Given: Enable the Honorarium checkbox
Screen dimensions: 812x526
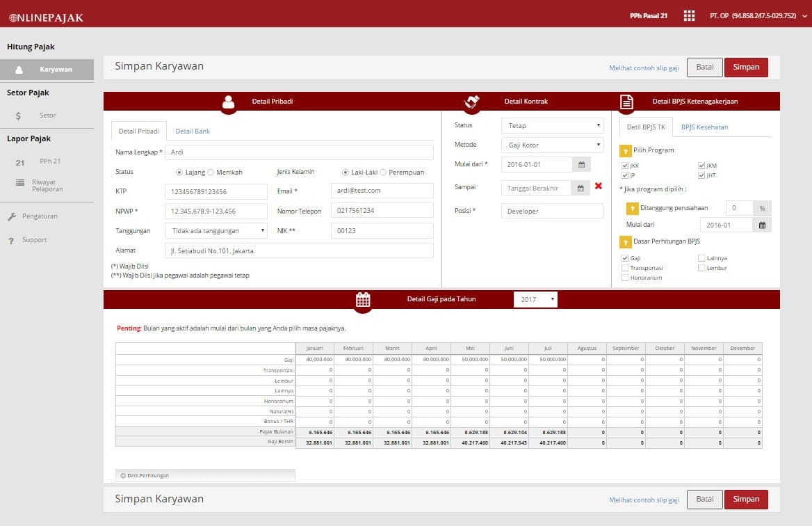Looking at the screenshot, I should pyautogui.click(x=625, y=278).
